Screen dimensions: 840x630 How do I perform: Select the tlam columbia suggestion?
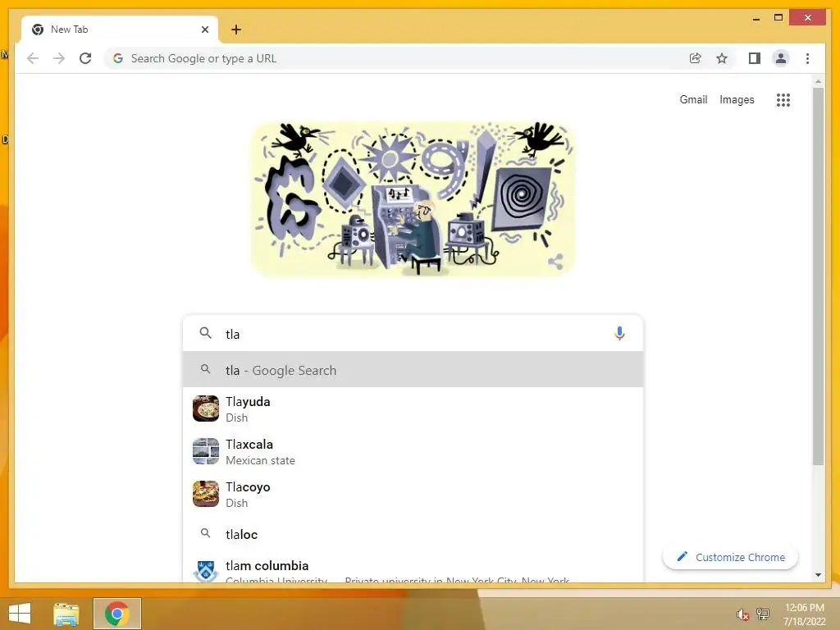(413, 569)
